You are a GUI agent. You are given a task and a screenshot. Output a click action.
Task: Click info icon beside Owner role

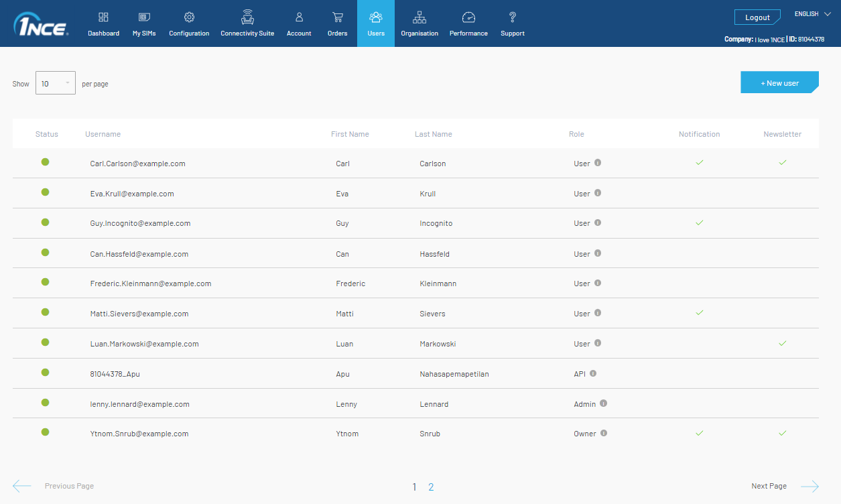pyautogui.click(x=604, y=433)
